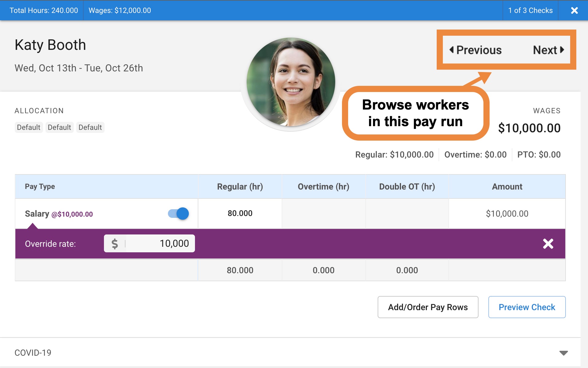The image size is (588, 368).
Task: Click the Wages: $12,000.00 header label
Action: 120,10
